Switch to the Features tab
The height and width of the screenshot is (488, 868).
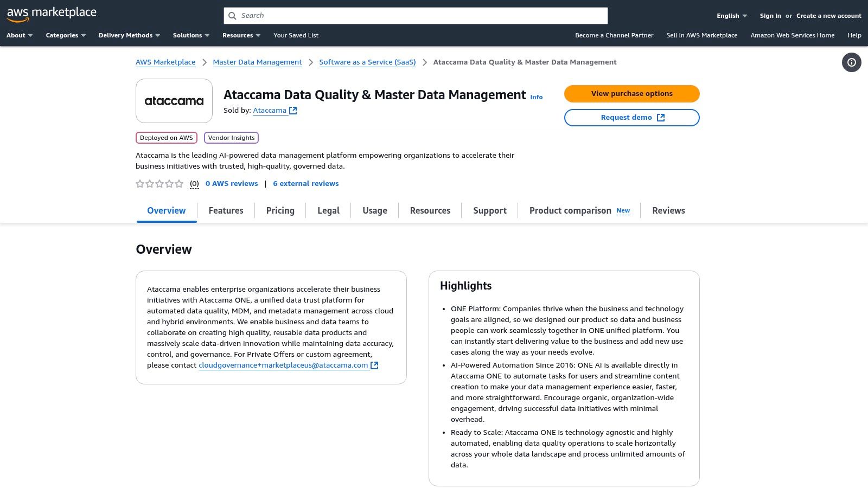pos(226,211)
